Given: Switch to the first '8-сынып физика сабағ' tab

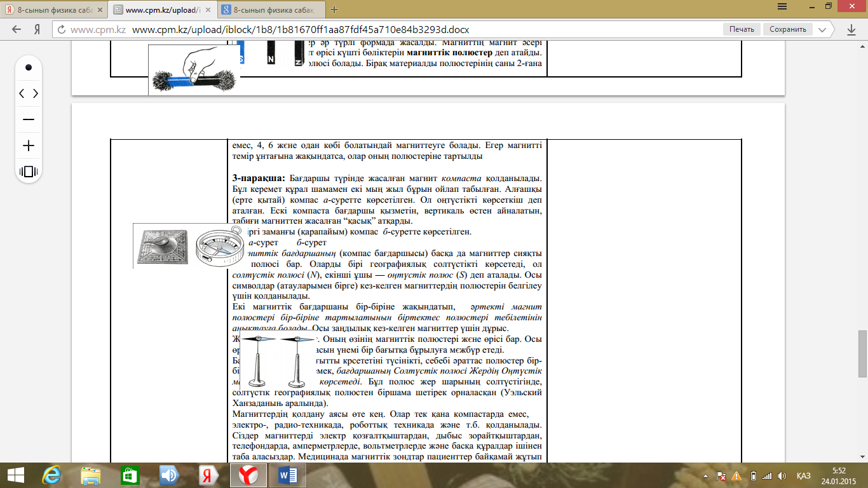Looking at the screenshot, I should pyautogui.click(x=53, y=10).
